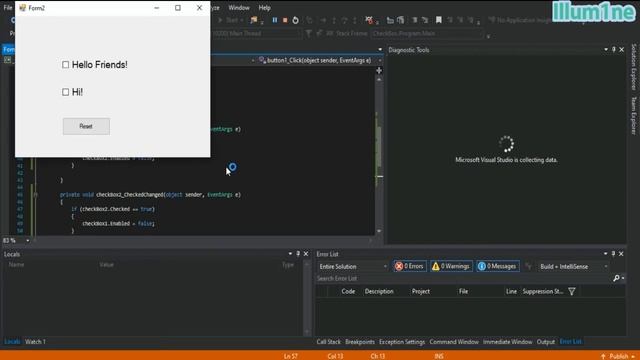Click the Ln 57 status bar entry

point(291,356)
